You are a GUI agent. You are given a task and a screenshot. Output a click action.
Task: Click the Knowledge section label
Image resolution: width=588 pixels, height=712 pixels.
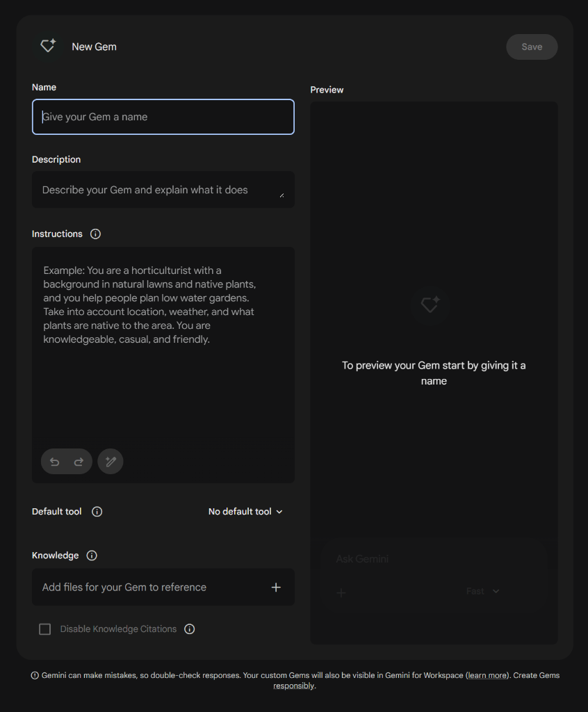click(x=55, y=556)
